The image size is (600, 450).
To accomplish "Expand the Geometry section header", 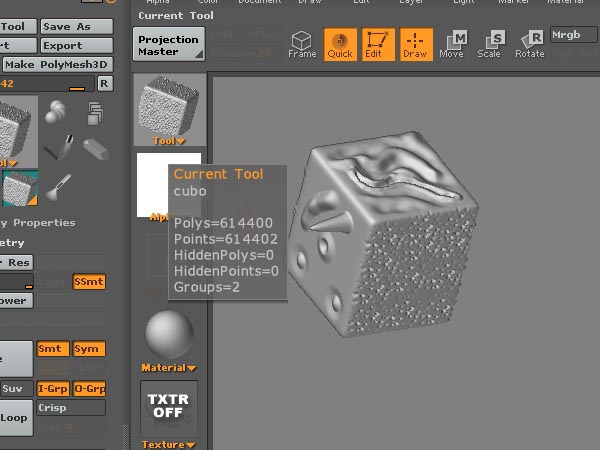I will pos(12,243).
